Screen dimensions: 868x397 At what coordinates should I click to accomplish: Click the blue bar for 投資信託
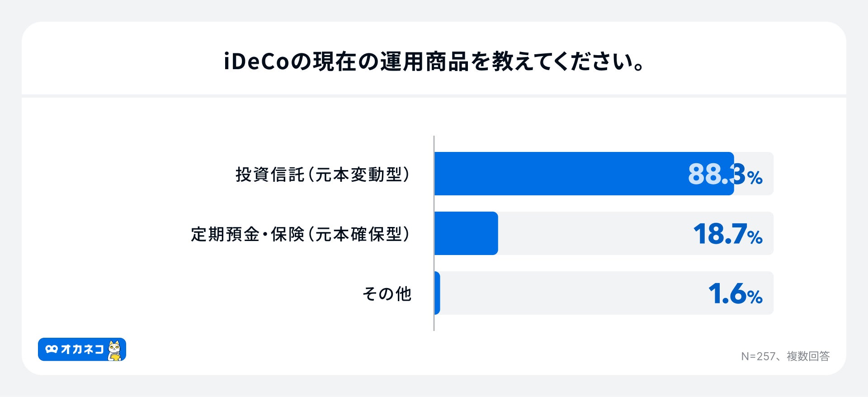(561, 174)
